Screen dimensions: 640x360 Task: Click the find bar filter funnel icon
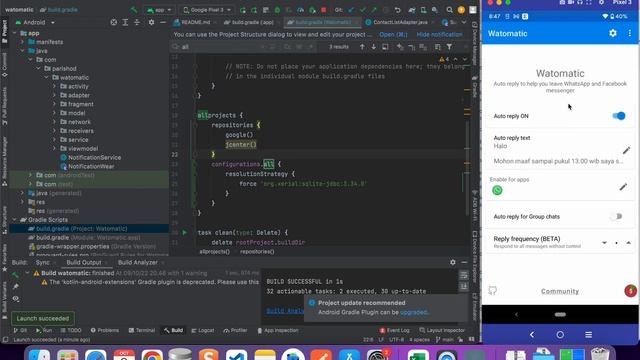pos(449,47)
